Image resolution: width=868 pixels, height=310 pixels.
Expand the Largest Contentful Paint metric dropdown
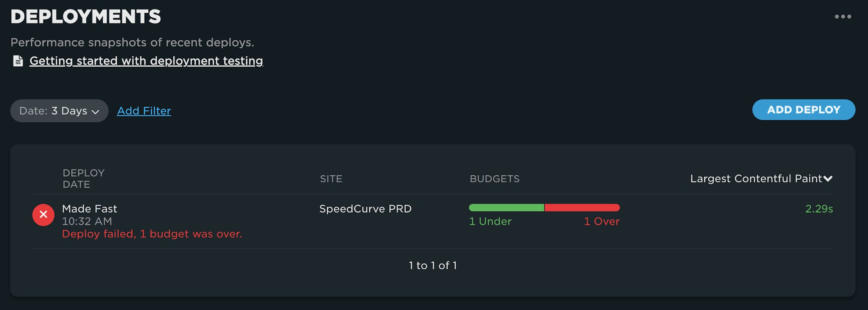pyautogui.click(x=756, y=178)
